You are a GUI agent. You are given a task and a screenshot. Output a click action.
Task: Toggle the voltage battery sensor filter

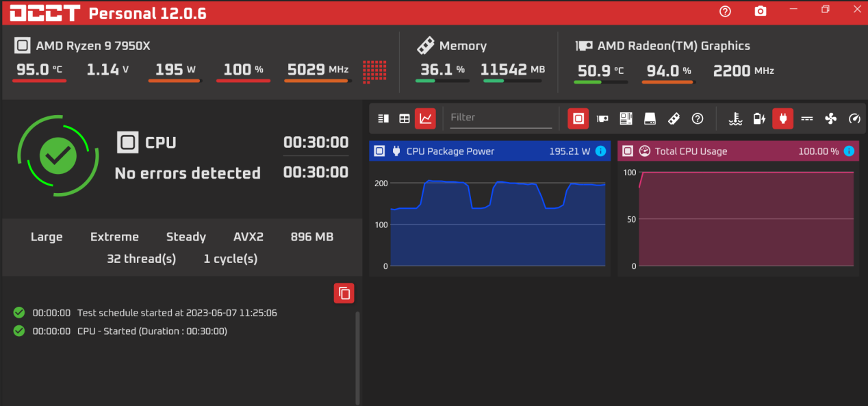[759, 118]
